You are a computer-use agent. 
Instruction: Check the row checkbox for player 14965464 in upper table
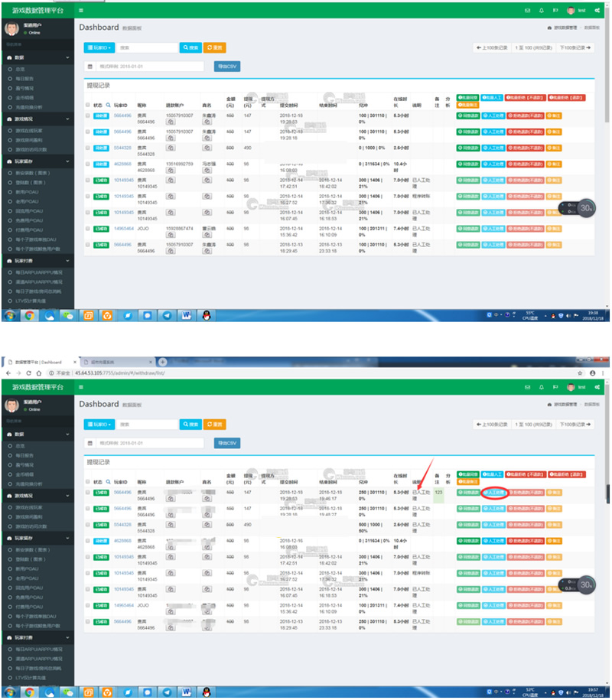(88, 228)
